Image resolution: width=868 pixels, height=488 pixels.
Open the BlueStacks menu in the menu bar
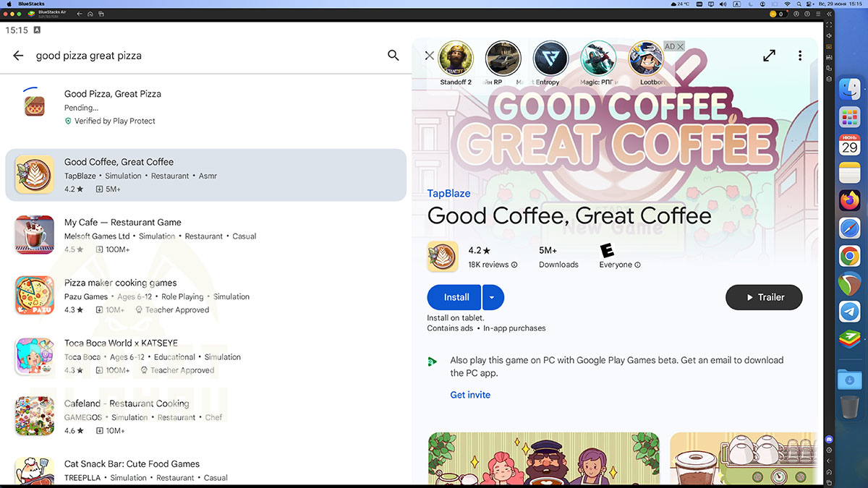click(31, 4)
